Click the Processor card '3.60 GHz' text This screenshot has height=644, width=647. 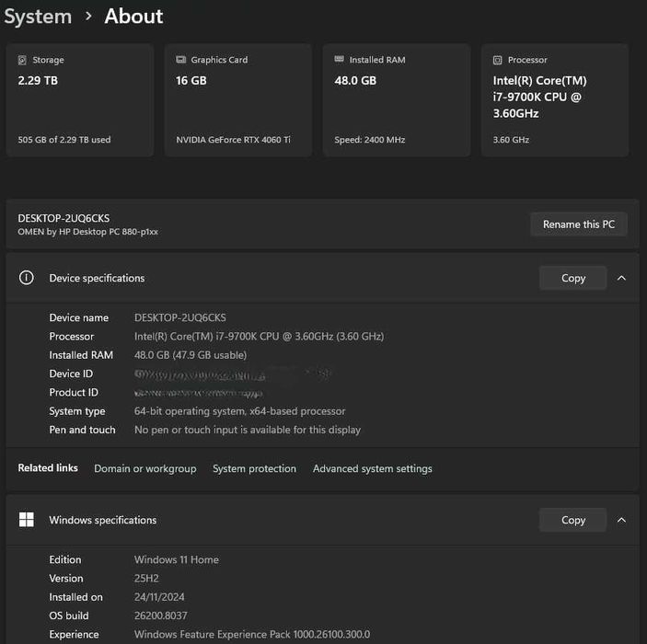pos(511,140)
